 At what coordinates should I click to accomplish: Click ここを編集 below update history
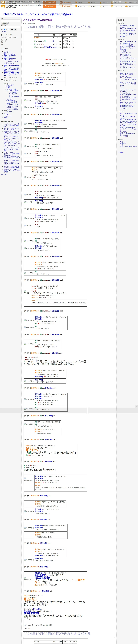[120, 152]
